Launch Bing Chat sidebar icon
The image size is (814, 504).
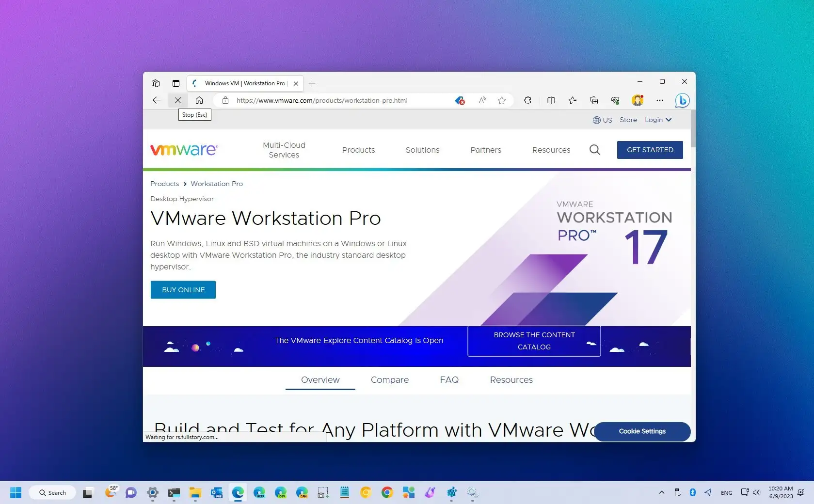(682, 100)
